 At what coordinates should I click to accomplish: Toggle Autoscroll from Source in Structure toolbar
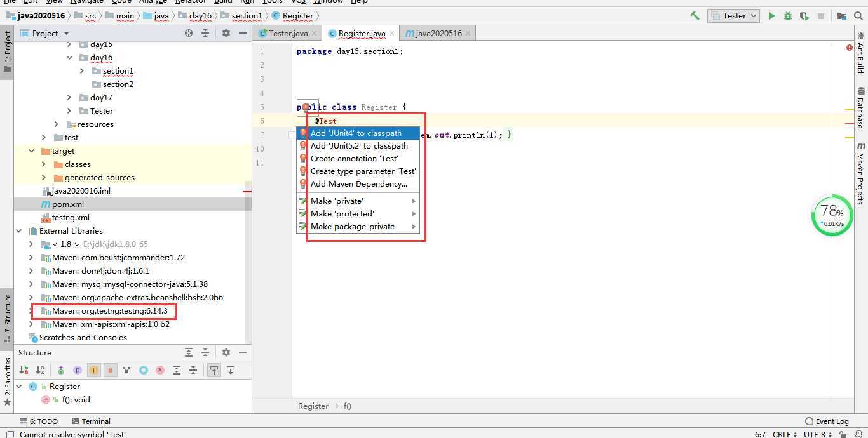click(x=231, y=370)
